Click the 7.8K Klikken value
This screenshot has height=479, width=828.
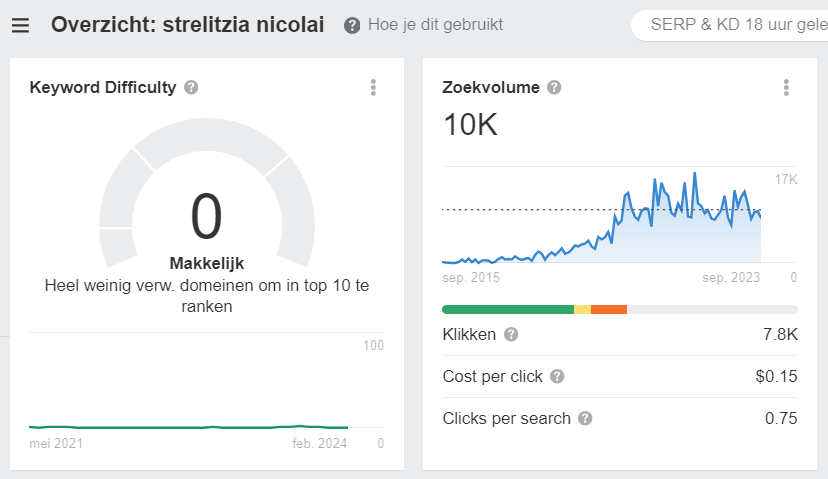click(780, 334)
